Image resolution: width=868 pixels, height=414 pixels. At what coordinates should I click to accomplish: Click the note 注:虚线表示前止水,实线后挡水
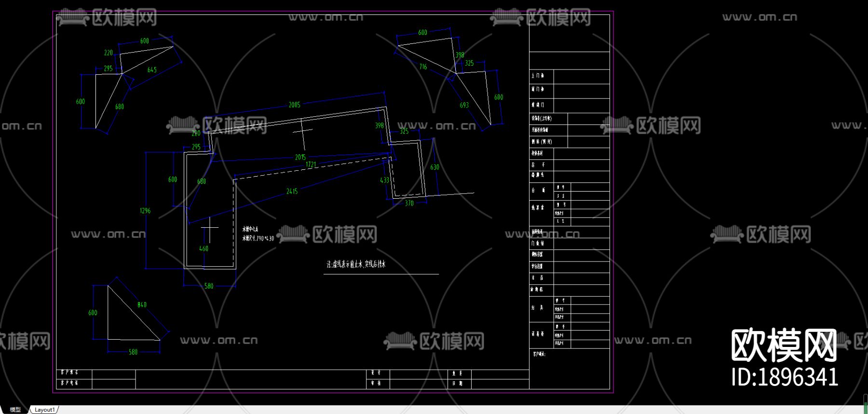(356, 264)
